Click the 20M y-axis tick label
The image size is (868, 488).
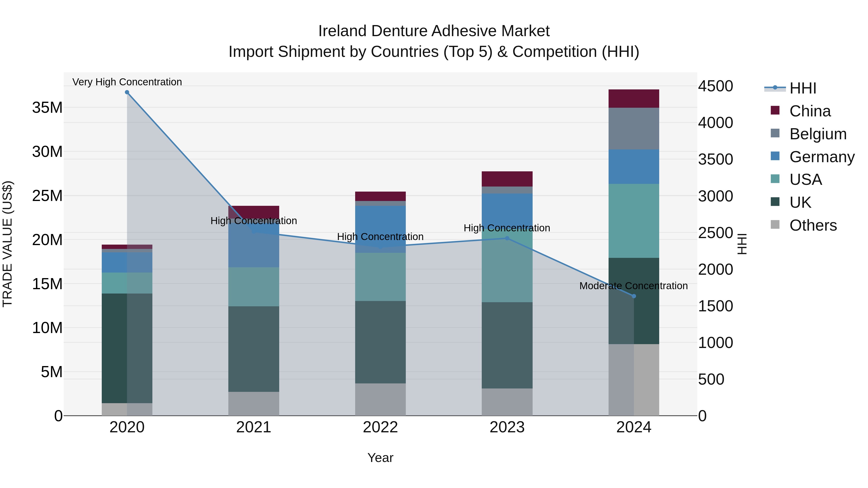pyautogui.click(x=47, y=240)
